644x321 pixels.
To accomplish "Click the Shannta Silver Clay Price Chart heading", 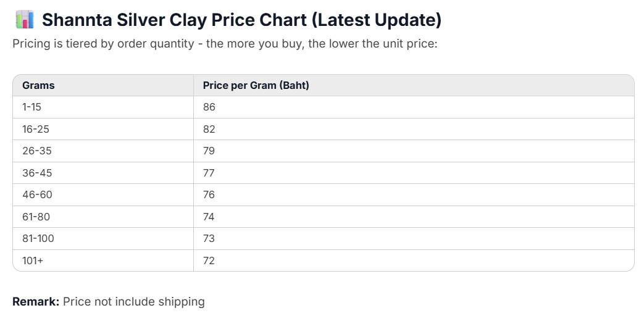I will click(241, 20).
